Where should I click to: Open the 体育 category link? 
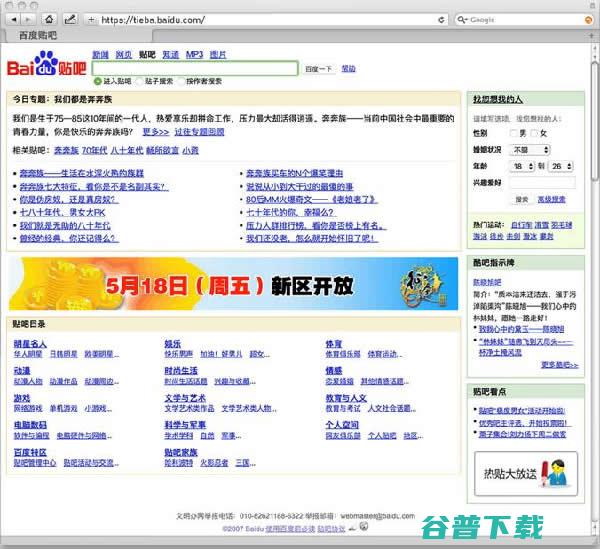coord(334,344)
